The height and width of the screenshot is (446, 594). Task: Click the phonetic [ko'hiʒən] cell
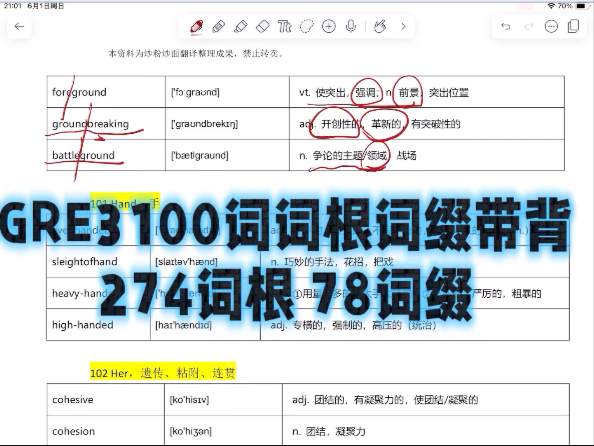pos(224,431)
